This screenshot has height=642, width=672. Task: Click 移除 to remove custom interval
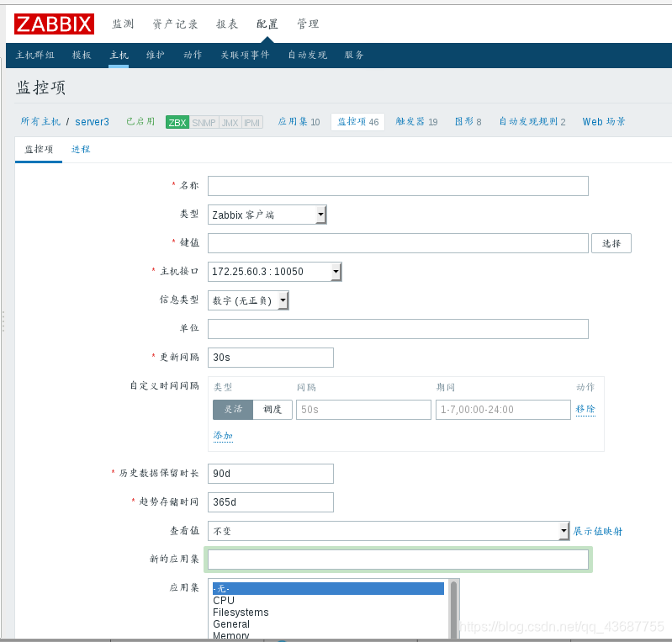click(x=585, y=409)
